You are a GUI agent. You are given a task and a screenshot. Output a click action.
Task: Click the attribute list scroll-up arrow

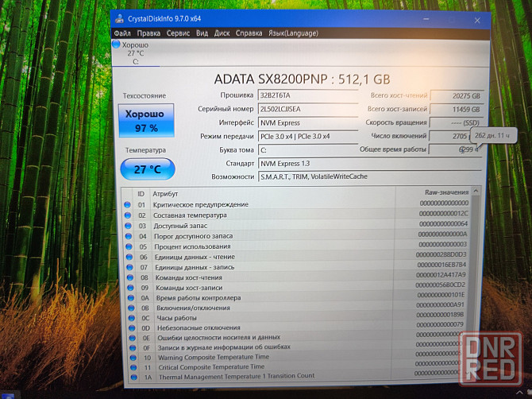click(476, 192)
